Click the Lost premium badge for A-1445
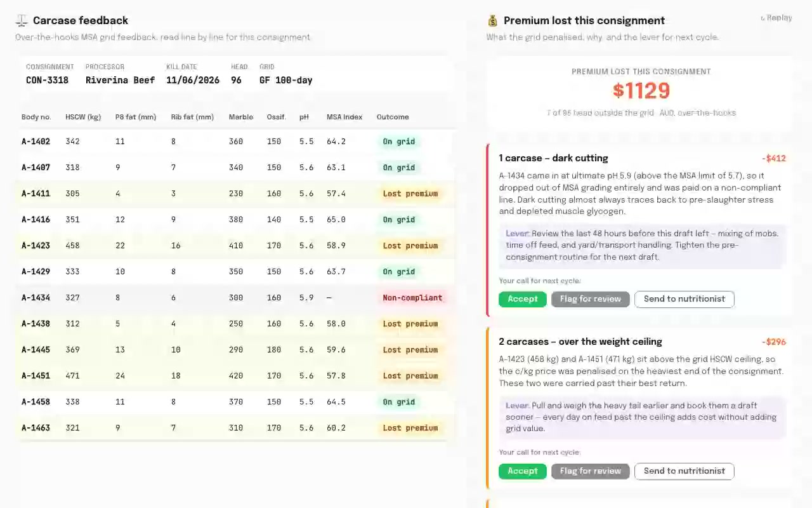 410,350
